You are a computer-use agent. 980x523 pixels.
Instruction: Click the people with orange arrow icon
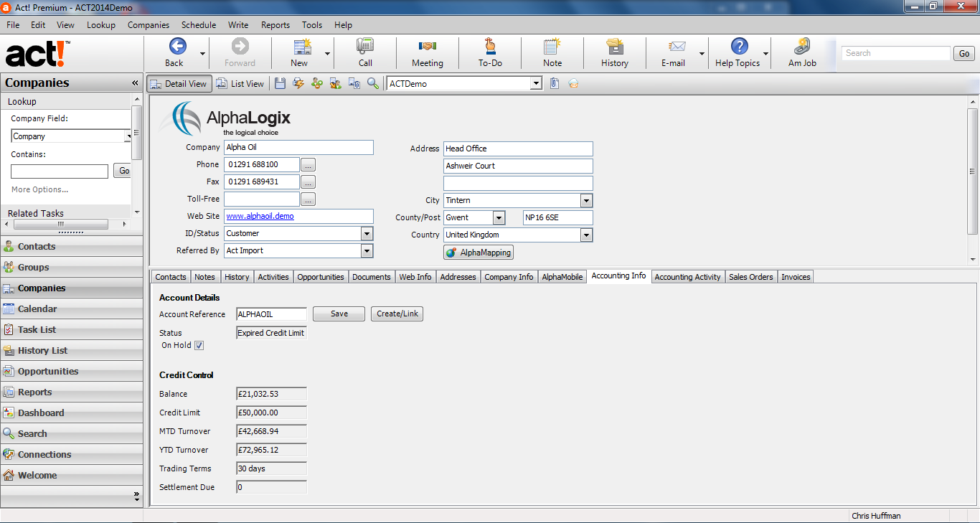tap(335, 84)
